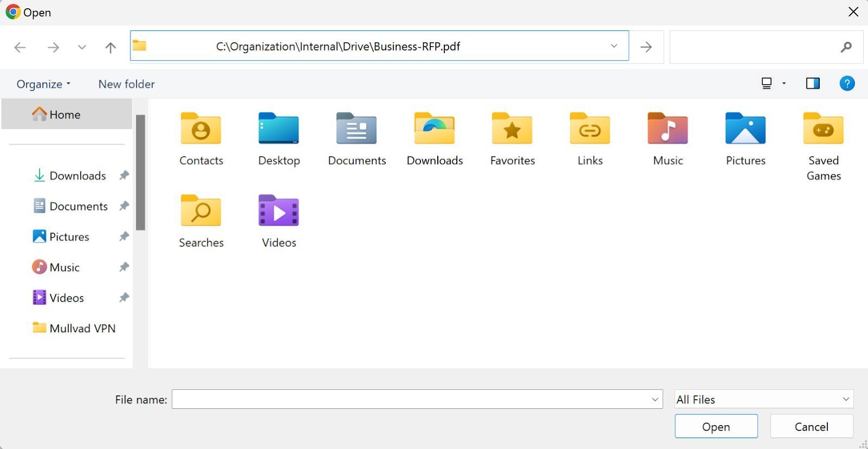Click the Links folder icon
This screenshot has width=868, height=449.
(590, 129)
